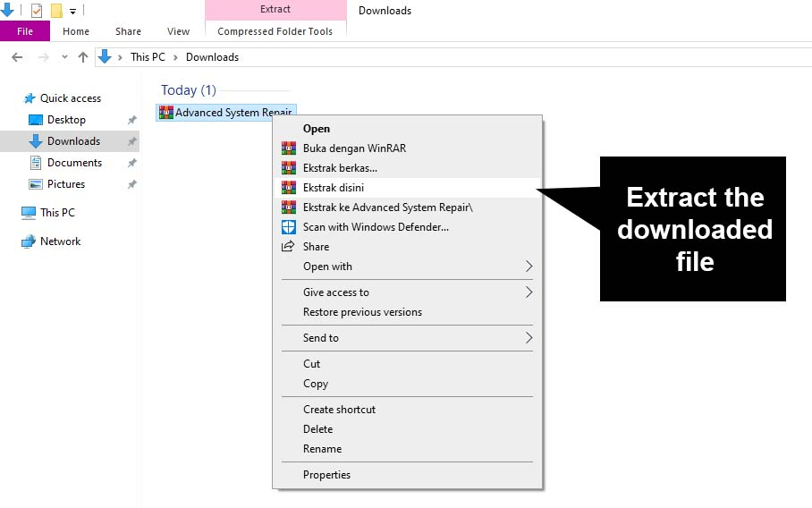Choose Share in the context menu
Image resolution: width=812 pixels, height=508 pixels.
407,247
